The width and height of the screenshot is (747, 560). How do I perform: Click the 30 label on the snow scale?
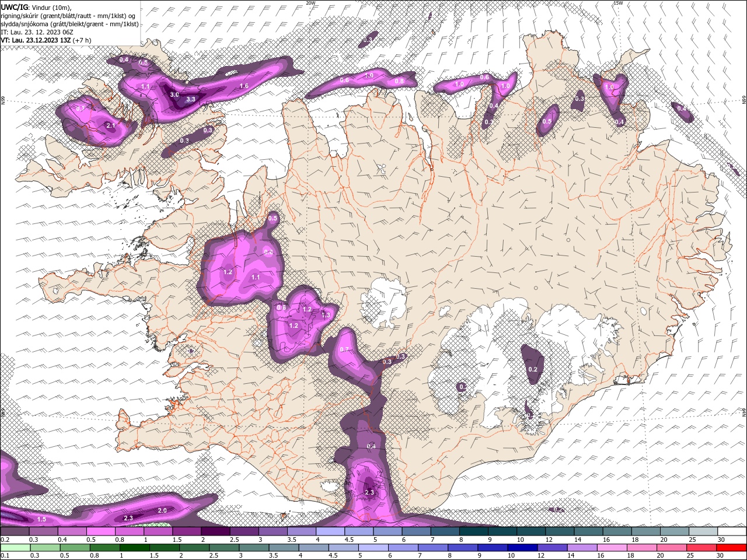click(721, 540)
